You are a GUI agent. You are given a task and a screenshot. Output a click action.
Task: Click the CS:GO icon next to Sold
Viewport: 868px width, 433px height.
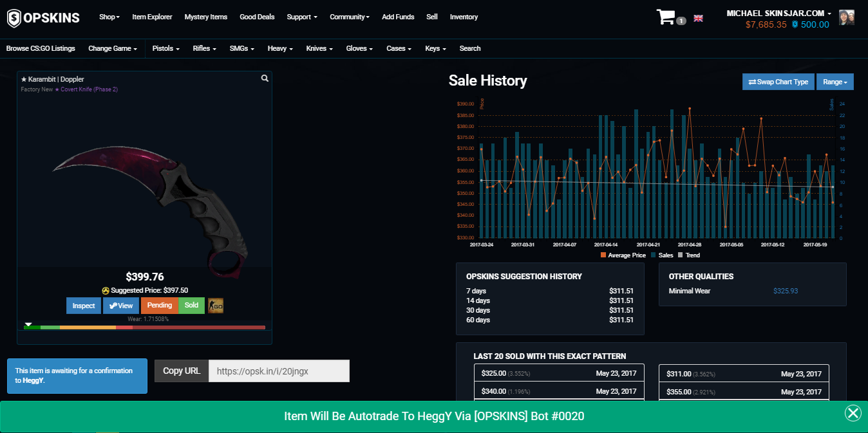[x=215, y=306]
